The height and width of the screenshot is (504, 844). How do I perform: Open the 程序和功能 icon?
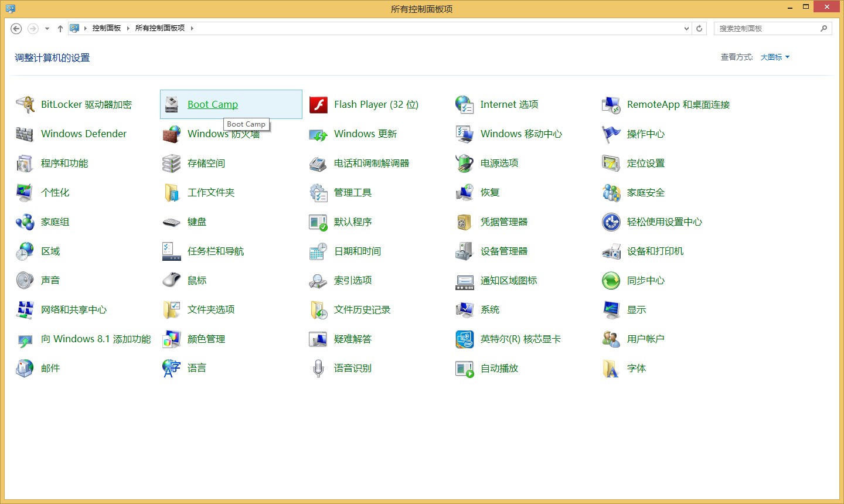(x=25, y=163)
